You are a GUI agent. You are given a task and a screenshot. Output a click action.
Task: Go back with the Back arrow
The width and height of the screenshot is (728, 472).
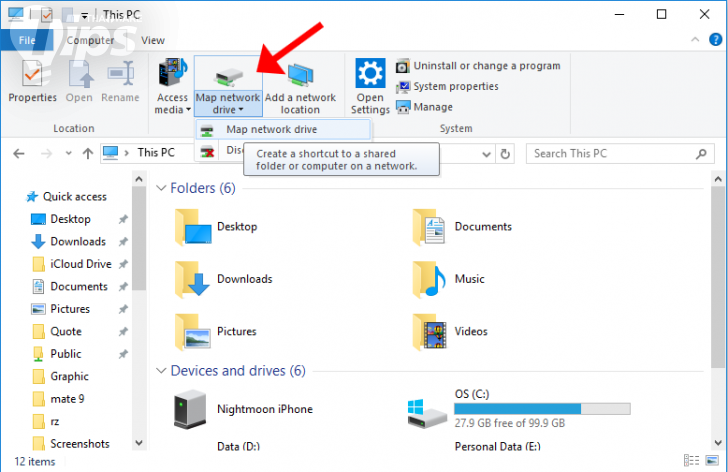(19, 154)
